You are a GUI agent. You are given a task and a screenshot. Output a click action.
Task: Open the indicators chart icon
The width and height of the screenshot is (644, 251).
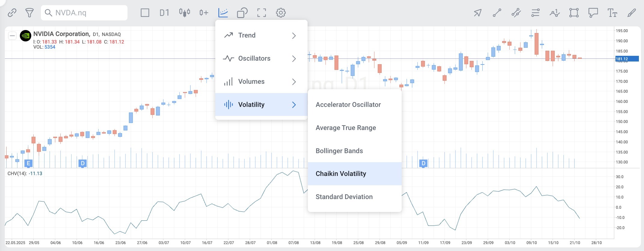(223, 13)
